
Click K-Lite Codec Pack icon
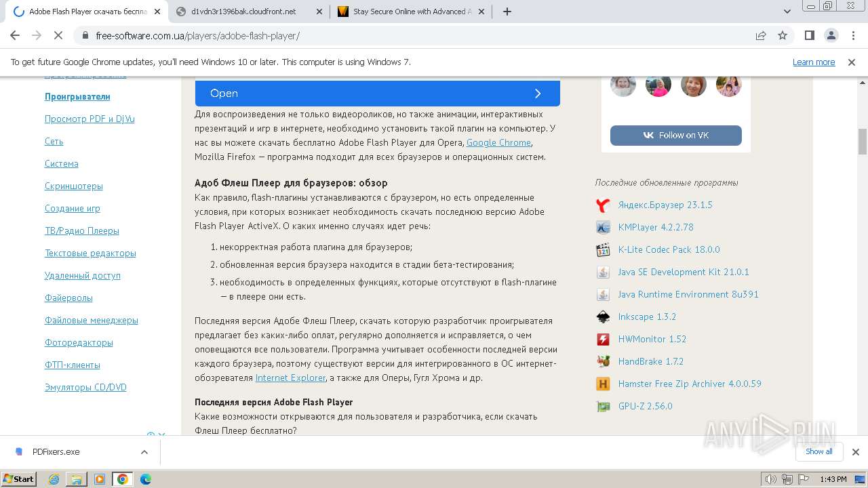tap(603, 249)
